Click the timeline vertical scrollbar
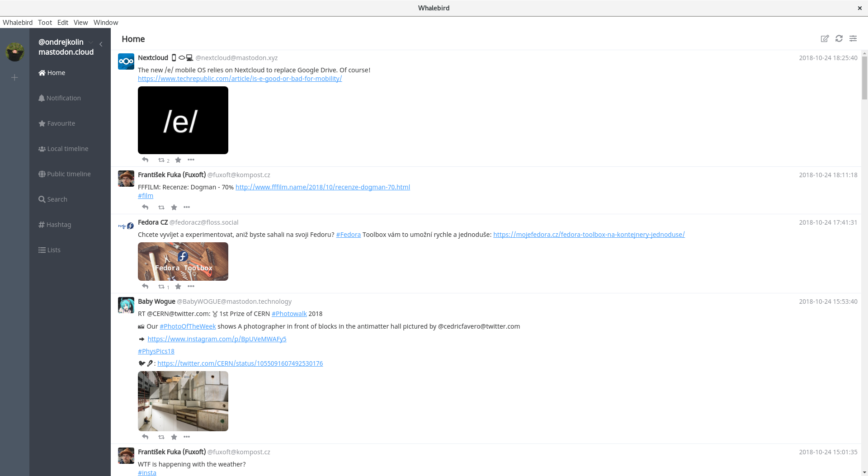The width and height of the screenshot is (868, 476). pos(864,77)
